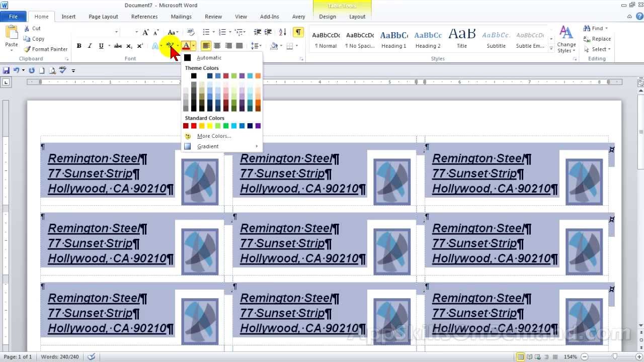Expand the Gradient submenu
Viewport: 644px width, 362px height.
(x=222, y=146)
